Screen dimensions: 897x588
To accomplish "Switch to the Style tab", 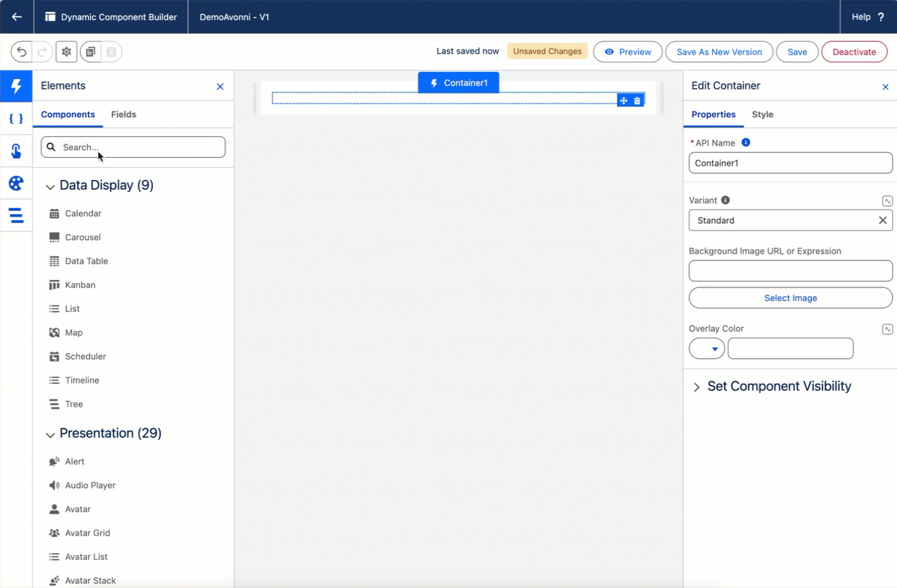I will (x=763, y=115).
